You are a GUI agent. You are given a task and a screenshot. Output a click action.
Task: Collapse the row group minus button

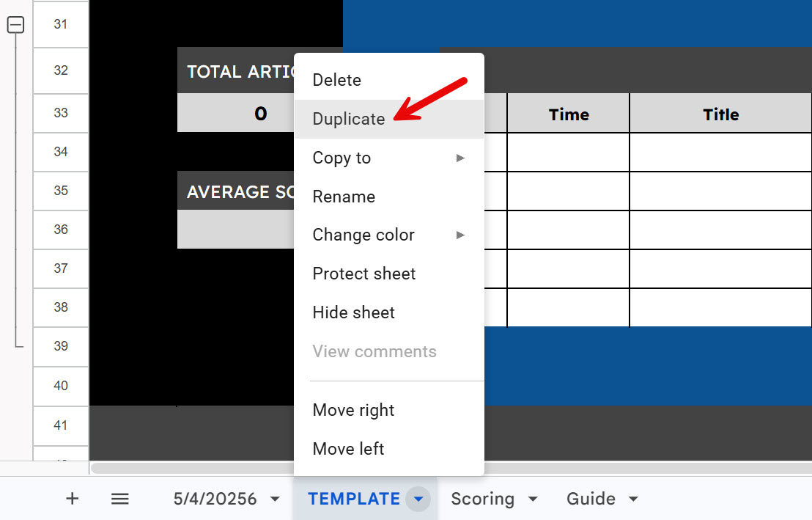point(15,24)
